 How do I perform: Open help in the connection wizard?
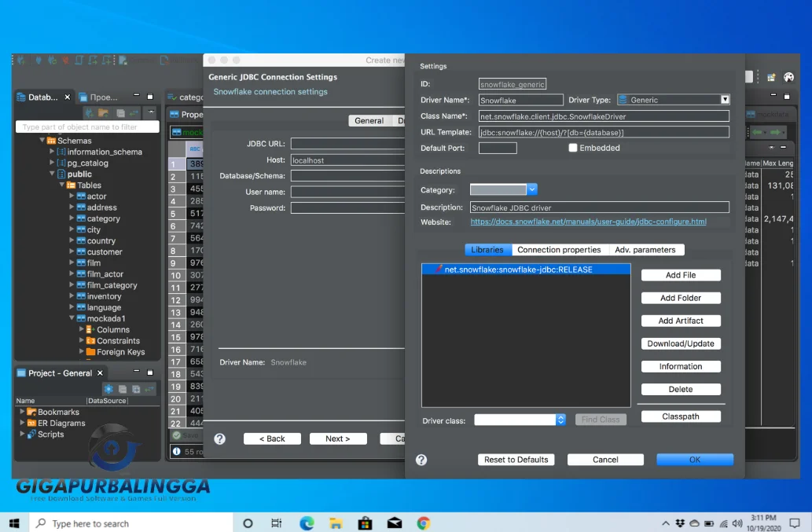220,438
